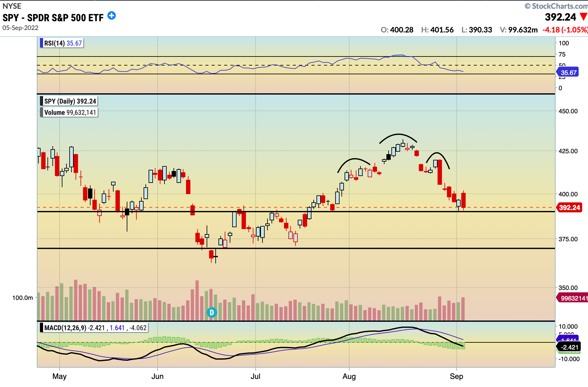The height and width of the screenshot is (387, 588).
Task: Click the -4.18 (-1.05%) change readout
Action: [565, 30]
